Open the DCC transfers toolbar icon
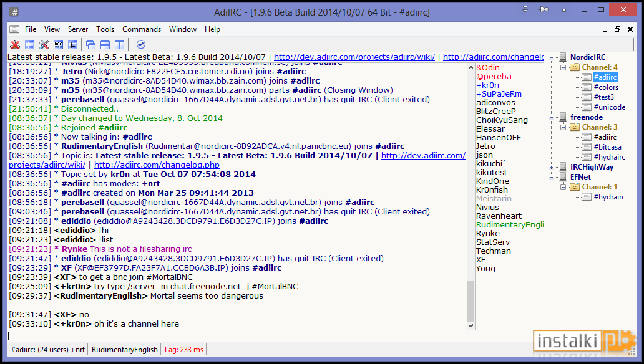The image size is (644, 364). click(x=58, y=44)
